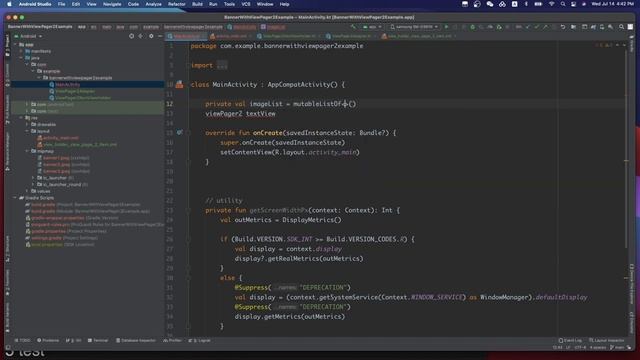Open the Build menu
This screenshot has height=360, width=640.
pos(197,4)
